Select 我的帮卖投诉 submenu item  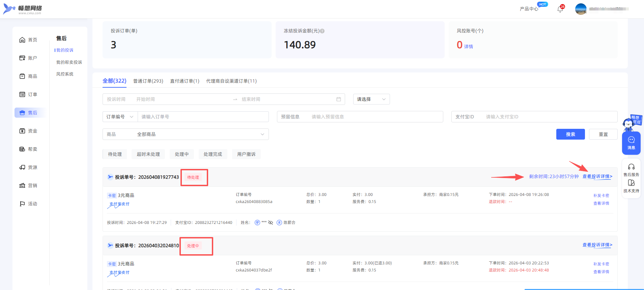point(69,62)
